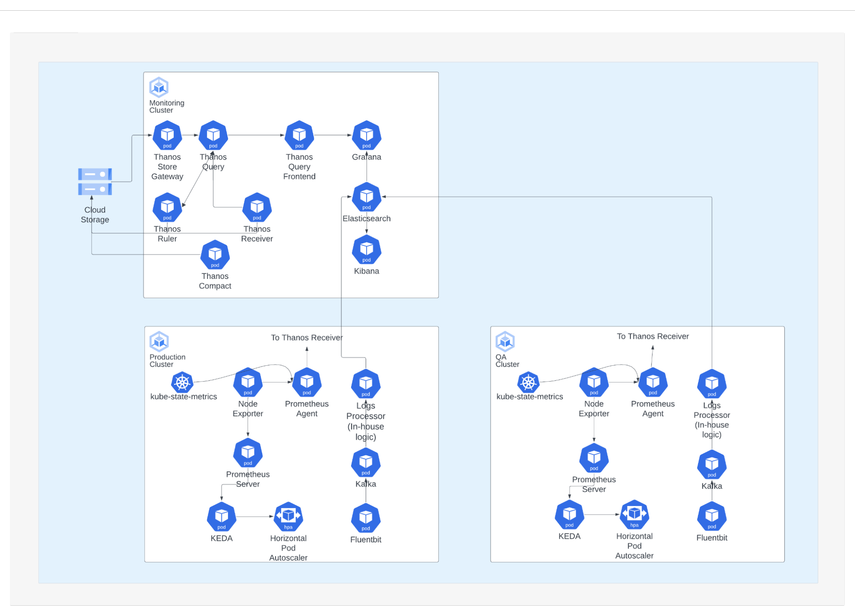Select the Thanos Store Gateway pod

pyautogui.click(x=167, y=135)
